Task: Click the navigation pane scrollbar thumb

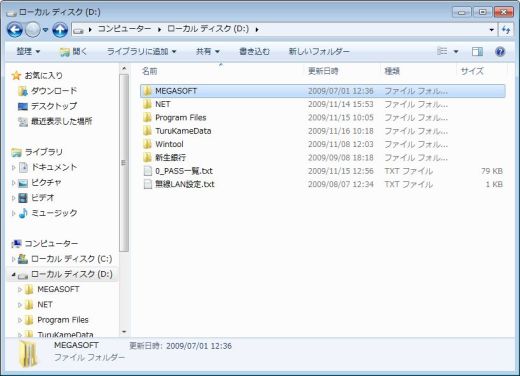Action: click(x=124, y=163)
